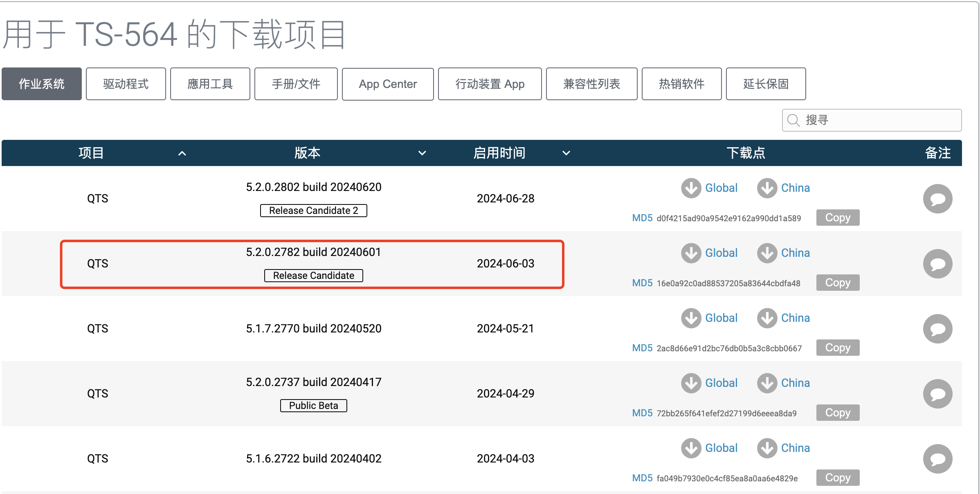Viewport: 980px width, 494px height.
Task: Click Global download icon for 5.2.0.2802
Action: coord(691,188)
